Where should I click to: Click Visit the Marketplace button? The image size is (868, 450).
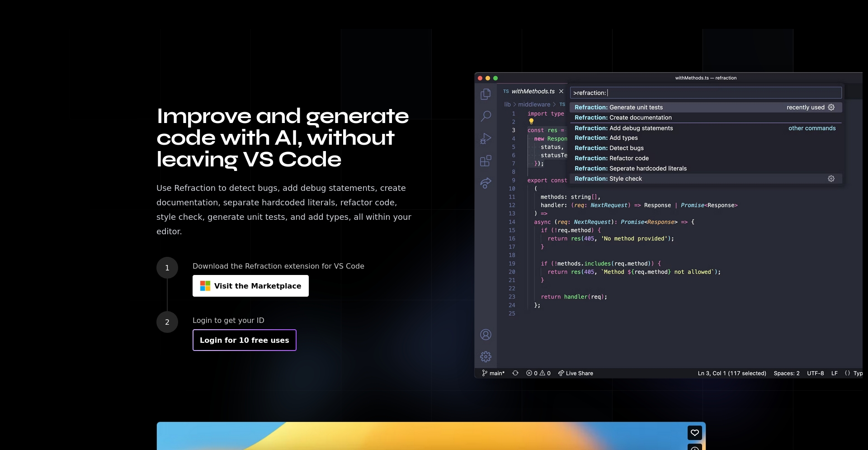click(x=250, y=286)
